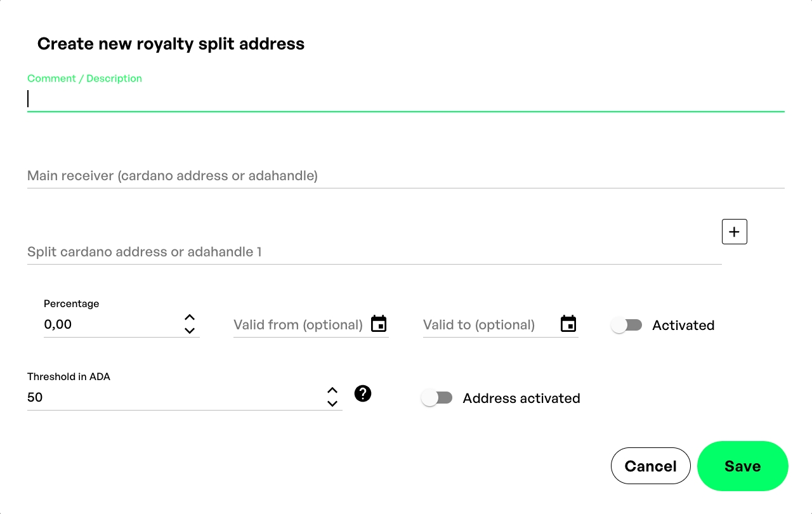
Task: Click the Address activated label text
Action: [521, 398]
